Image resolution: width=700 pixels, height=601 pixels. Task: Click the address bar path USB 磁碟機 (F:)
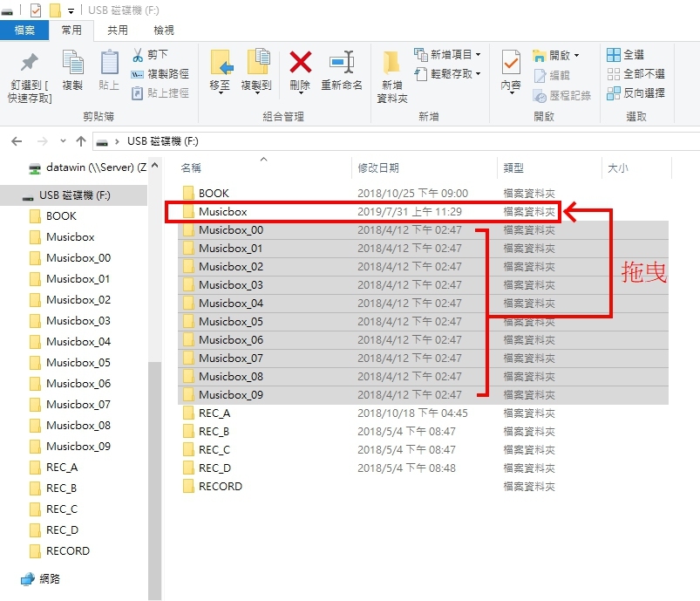[x=162, y=141]
